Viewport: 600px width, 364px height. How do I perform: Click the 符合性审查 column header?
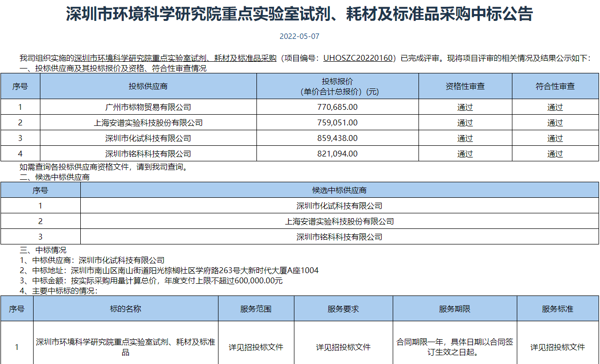[x=555, y=87]
